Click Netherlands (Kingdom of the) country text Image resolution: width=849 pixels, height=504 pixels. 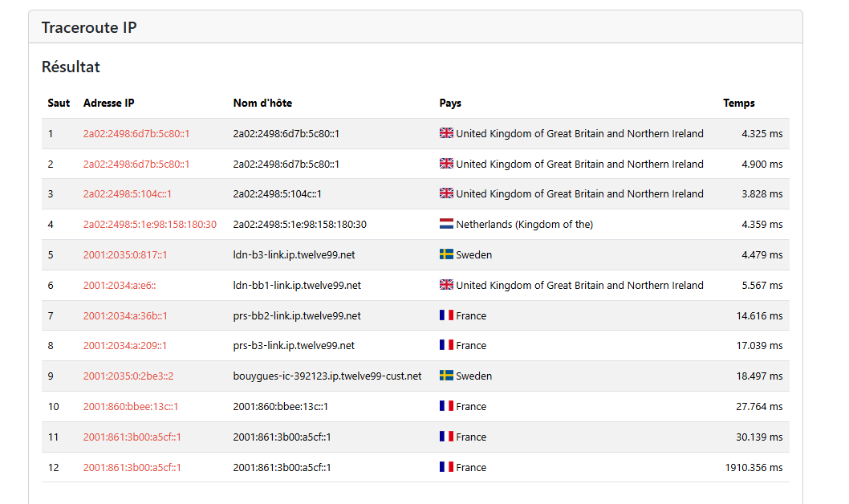click(525, 224)
